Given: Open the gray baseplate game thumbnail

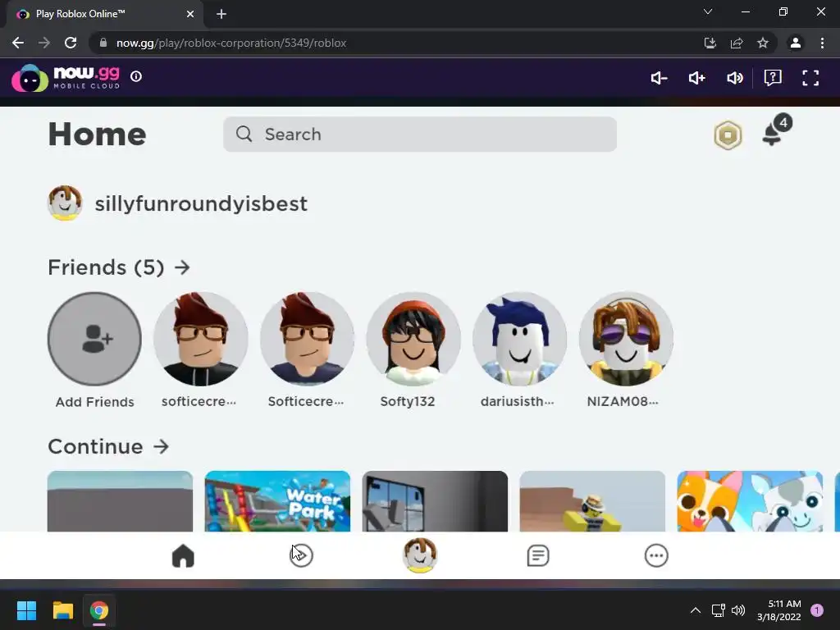Looking at the screenshot, I should (x=120, y=501).
